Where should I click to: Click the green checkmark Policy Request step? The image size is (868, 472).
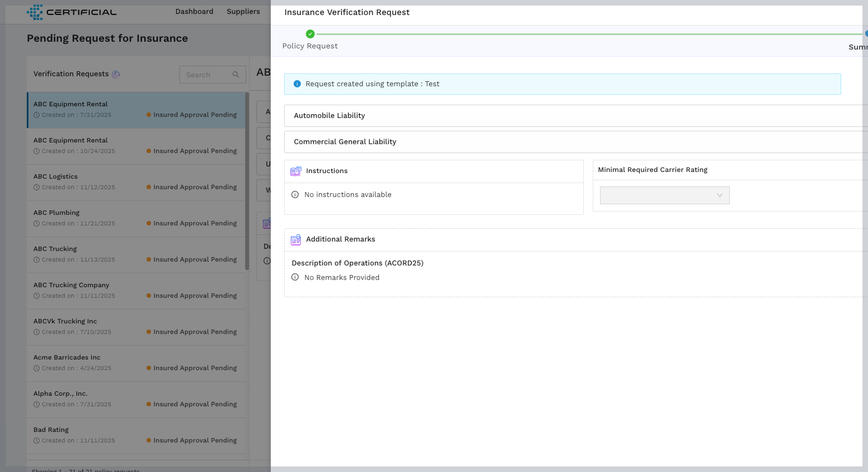[x=310, y=34]
